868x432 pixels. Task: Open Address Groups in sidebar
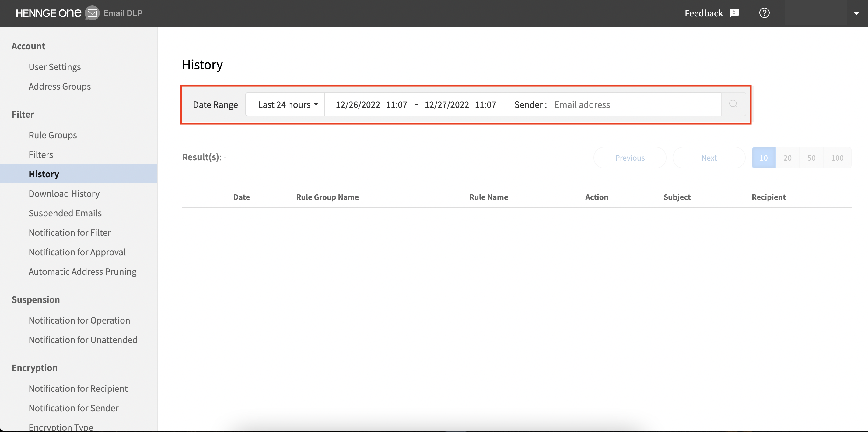coord(60,86)
